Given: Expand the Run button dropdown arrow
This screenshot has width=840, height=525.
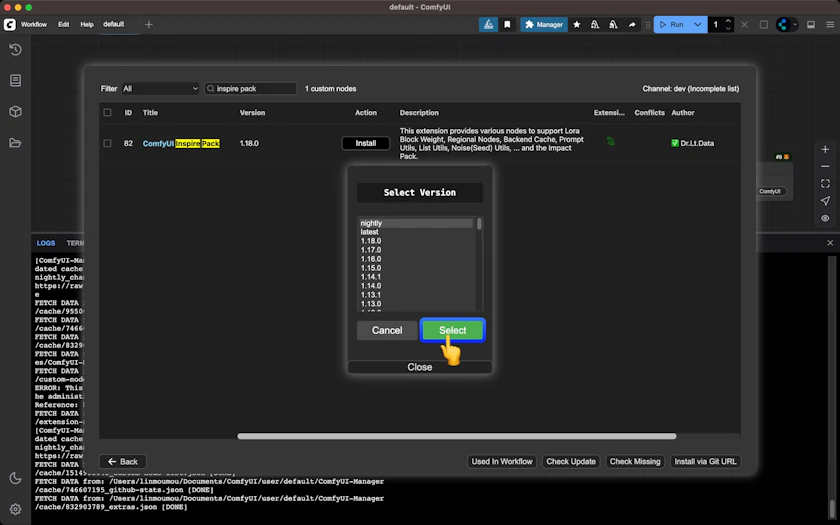Looking at the screenshot, I should (697, 24).
